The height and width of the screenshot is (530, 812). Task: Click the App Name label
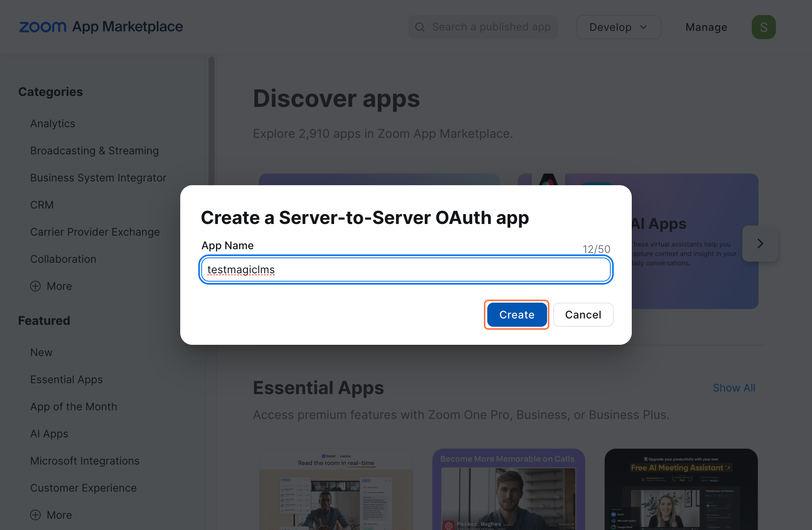228,245
